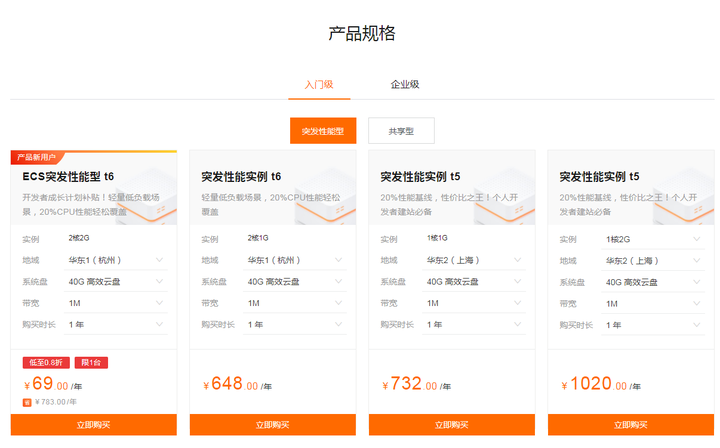This screenshot has height=448, width=720.
Task: Open 实例 1核2G dropdown in ¥1020 card
Action: [653, 239]
